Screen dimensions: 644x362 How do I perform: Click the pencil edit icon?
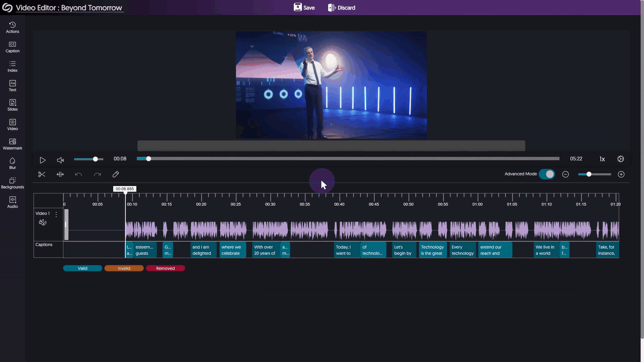115,174
